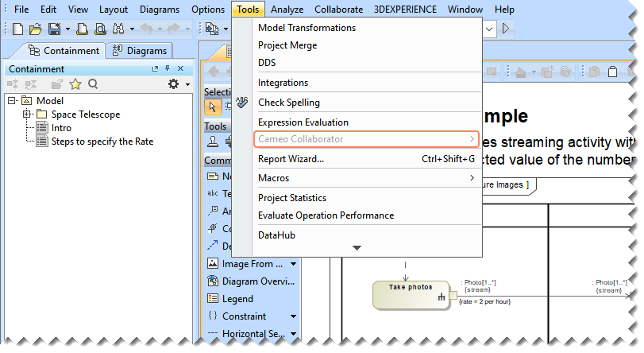Float the Containment panel window
This screenshot has height=353, width=644.
tap(155, 68)
